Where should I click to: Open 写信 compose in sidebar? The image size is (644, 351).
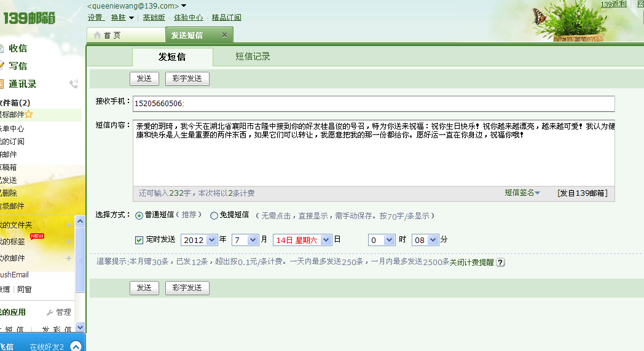18,66
